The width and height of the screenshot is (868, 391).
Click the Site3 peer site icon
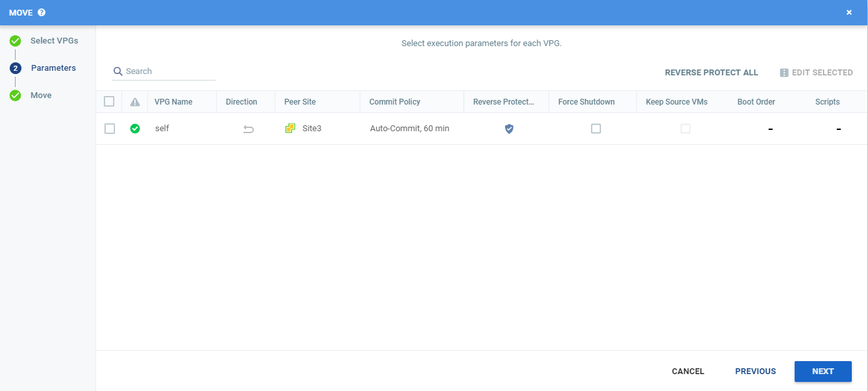click(290, 129)
